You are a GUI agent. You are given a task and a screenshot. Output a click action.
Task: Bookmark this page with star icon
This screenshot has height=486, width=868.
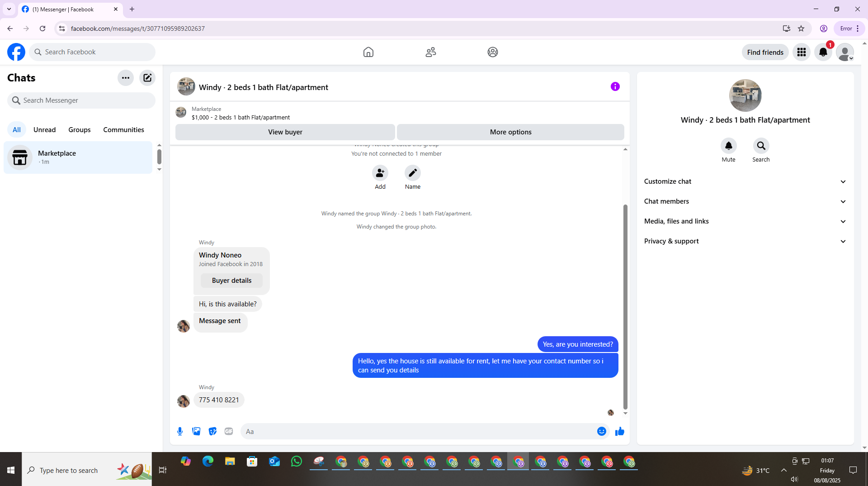coord(801,29)
